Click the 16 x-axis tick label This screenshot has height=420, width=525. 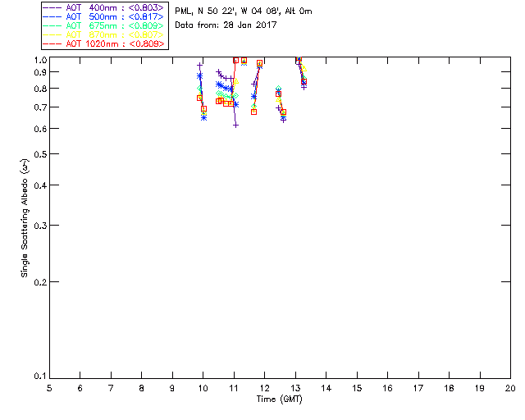387,388
